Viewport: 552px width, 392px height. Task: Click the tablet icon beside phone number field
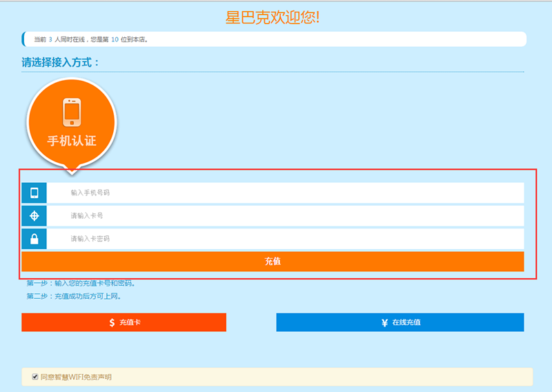(34, 193)
